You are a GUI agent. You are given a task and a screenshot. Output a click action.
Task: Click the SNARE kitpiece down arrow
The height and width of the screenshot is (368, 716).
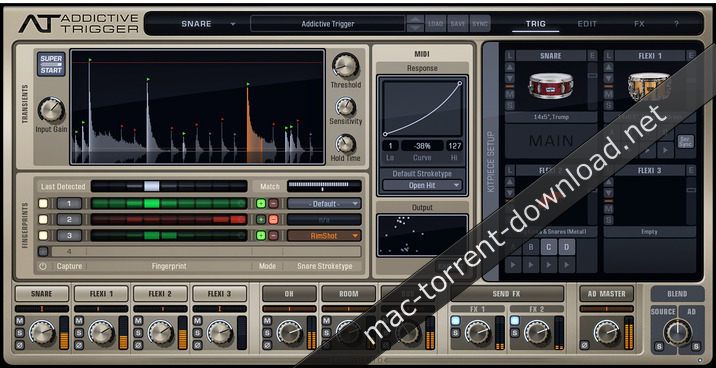point(510,78)
